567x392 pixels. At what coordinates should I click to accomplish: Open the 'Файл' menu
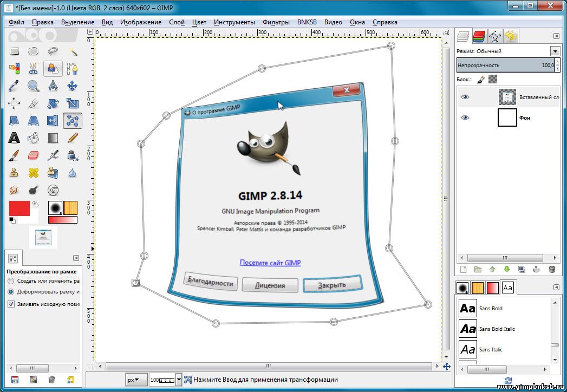(16, 22)
